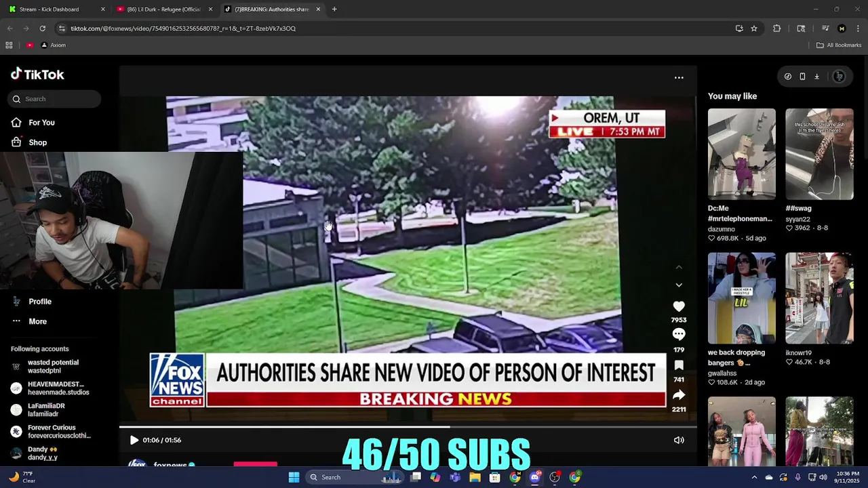Go to next video with down chevron
This screenshot has height=488, width=868.
679,285
